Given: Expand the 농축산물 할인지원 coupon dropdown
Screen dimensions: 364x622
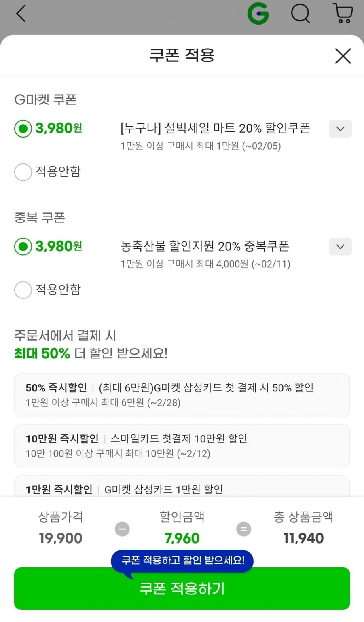Looking at the screenshot, I should [340, 247].
